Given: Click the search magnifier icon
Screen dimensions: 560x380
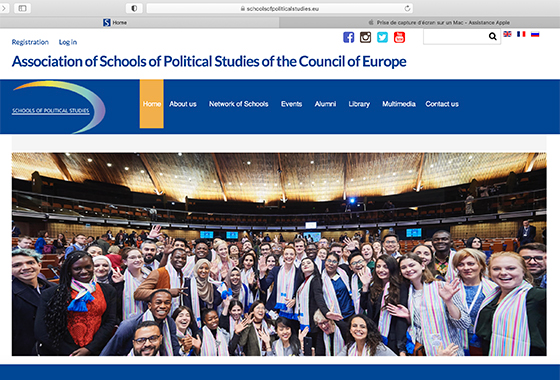Looking at the screenshot, I should 492,36.
